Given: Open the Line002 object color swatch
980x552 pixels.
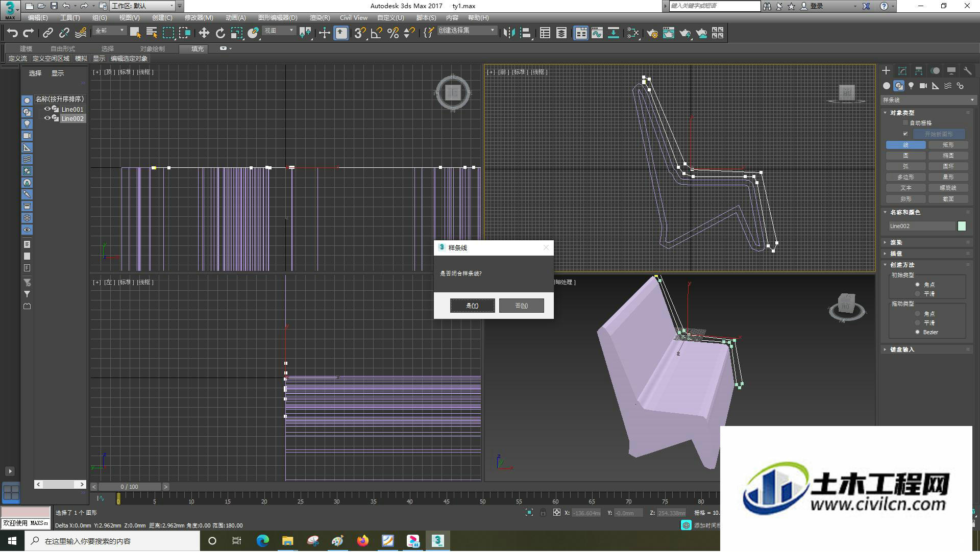Looking at the screenshot, I should [962, 226].
